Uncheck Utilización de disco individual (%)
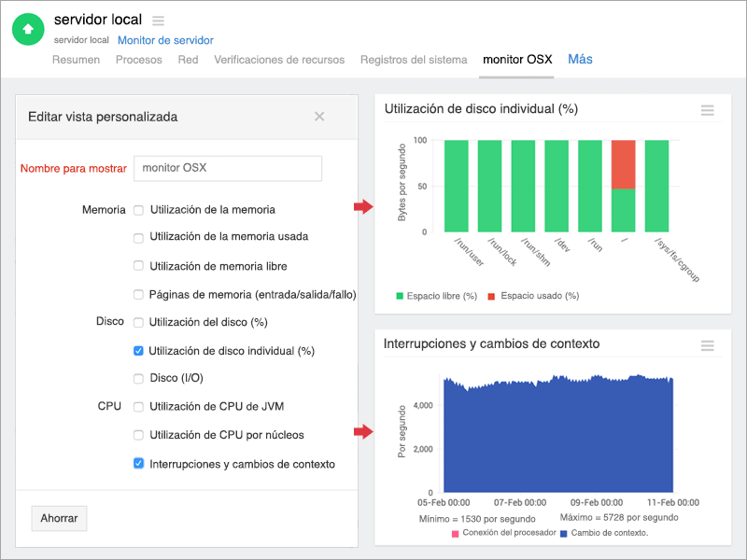The height and width of the screenshot is (560, 747). (139, 351)
